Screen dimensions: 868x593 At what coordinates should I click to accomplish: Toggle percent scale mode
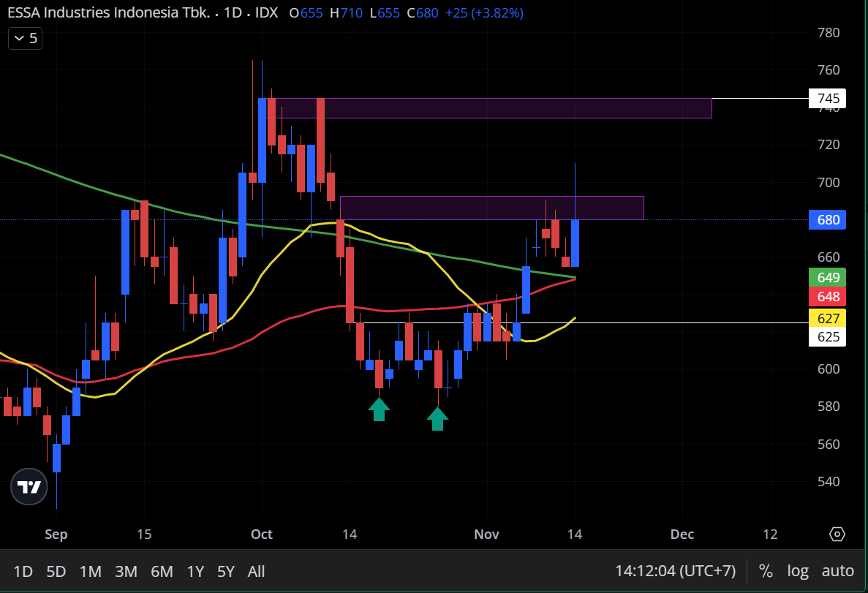[x=766, y=570]
